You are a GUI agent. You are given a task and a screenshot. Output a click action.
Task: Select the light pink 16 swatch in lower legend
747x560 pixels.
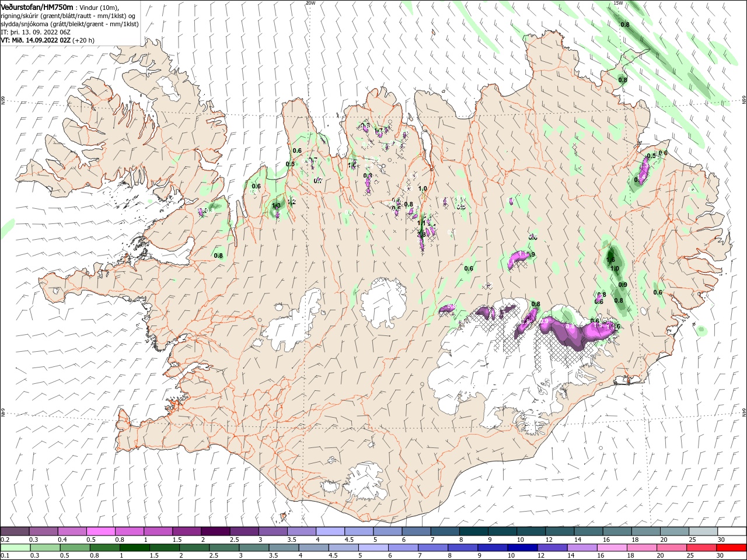pyautogui.click(x=611, y=548)
